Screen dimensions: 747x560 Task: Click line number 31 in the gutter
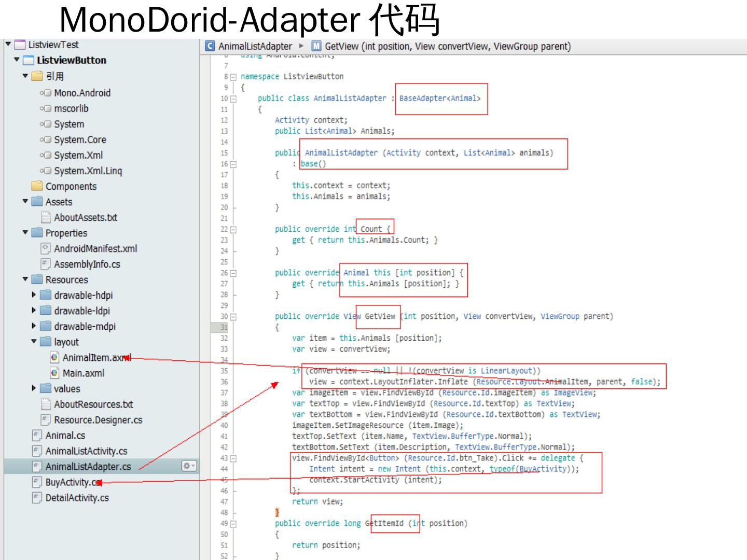click(x=224, y=327)
